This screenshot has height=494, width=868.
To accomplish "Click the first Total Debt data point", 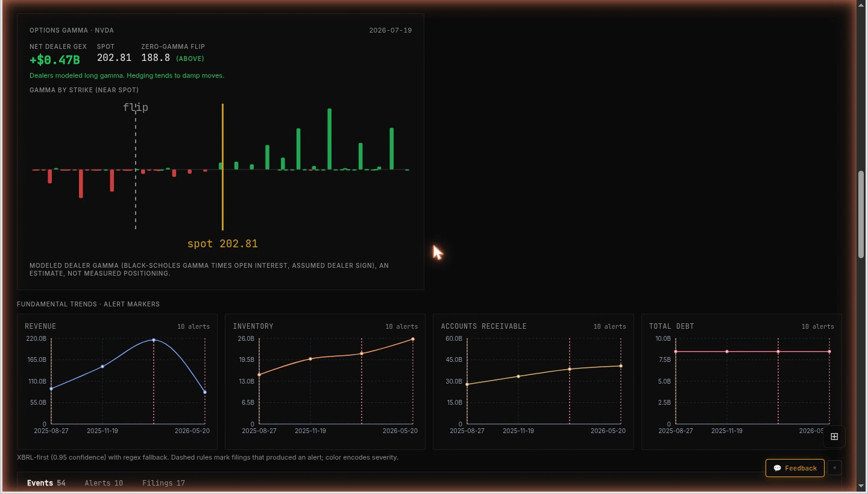I will click(x=676, y=352).
